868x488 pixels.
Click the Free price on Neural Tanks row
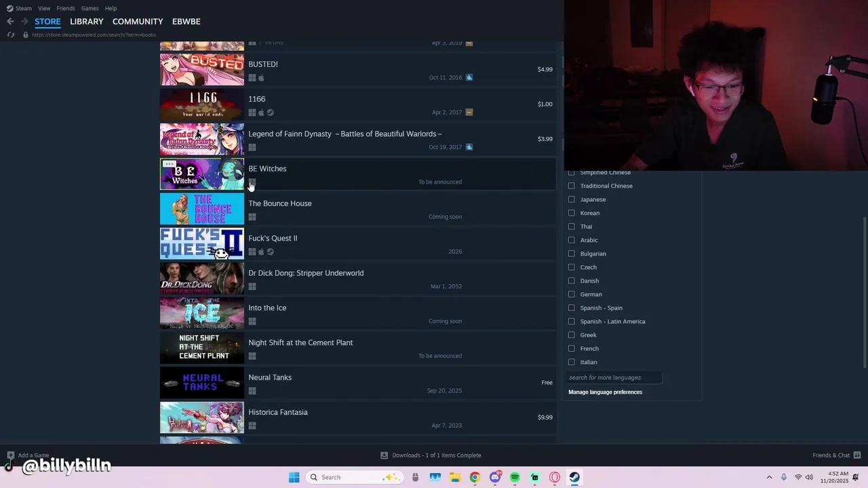click(x=547, y=383)
